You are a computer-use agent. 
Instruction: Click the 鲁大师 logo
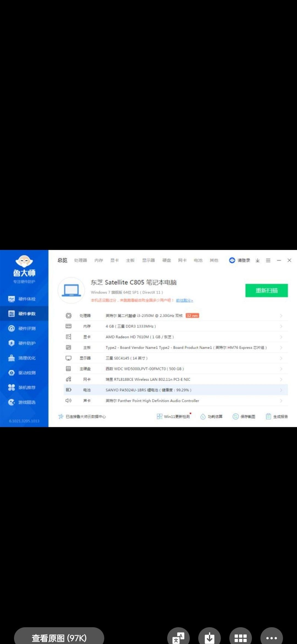pyautogui.click(x=24, y=266)
